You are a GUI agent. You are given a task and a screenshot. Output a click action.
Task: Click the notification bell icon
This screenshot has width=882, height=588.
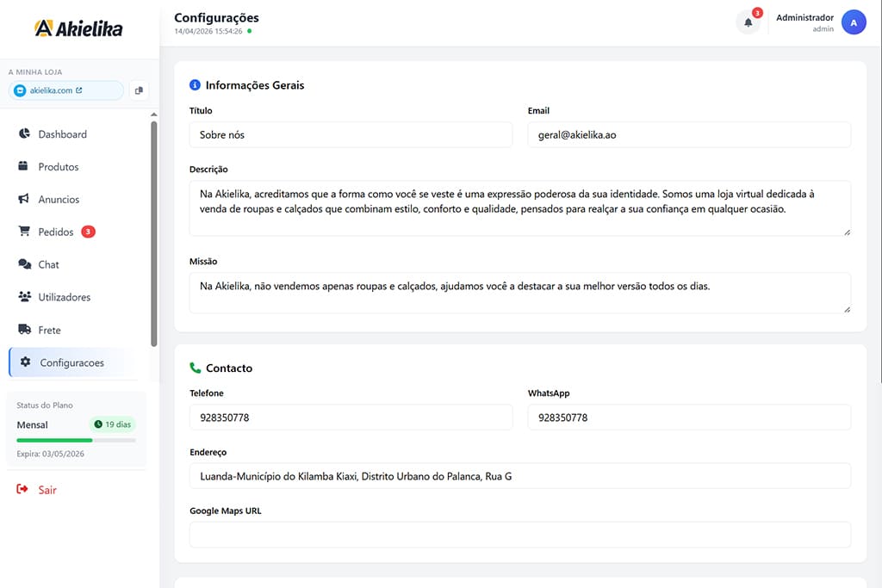tap(748, 22)
